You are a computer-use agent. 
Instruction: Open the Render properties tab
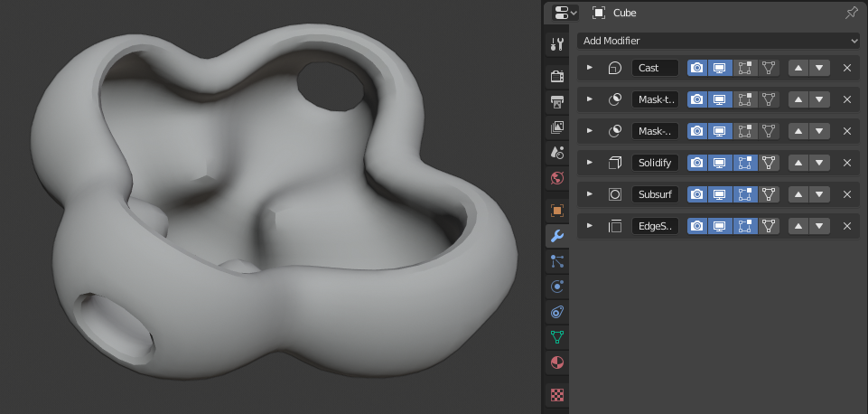(x=557, y=77)
